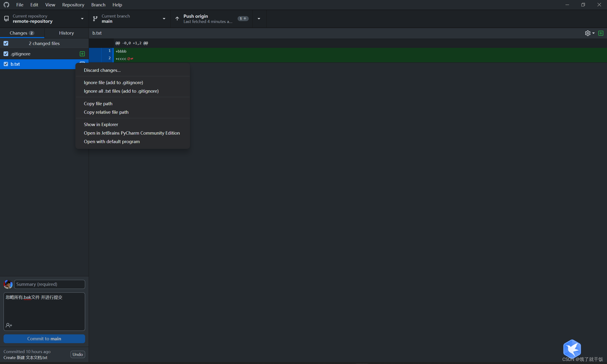
Task: Click the diff view settings gear icon
Action: click(588, 33)
